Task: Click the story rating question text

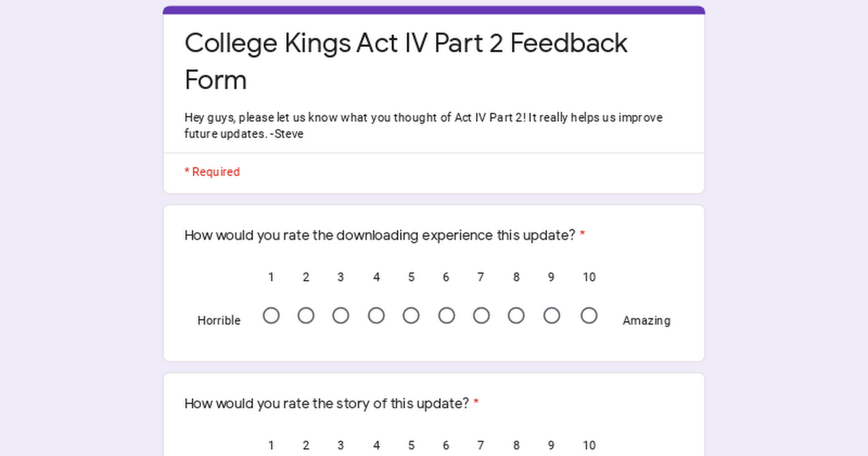Action: click(x=331, y=403)
